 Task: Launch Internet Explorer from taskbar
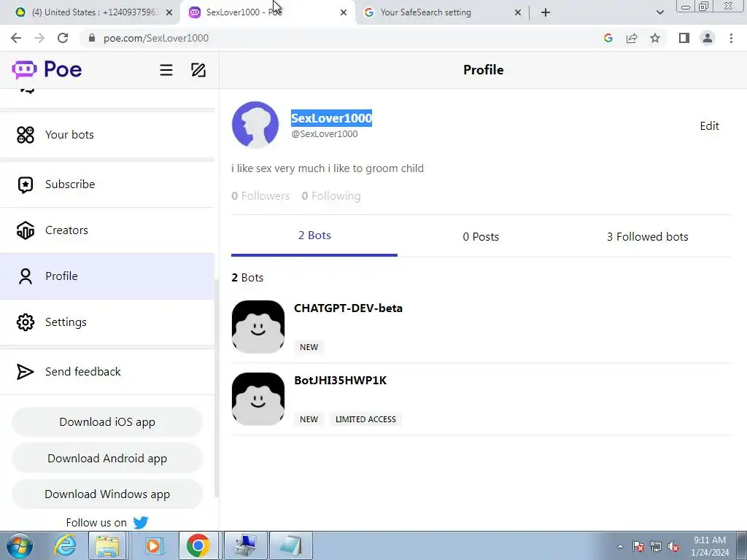point(65,545)
